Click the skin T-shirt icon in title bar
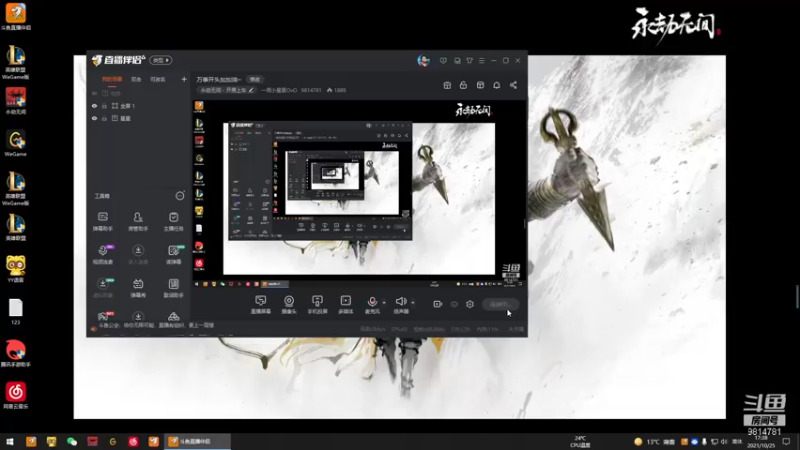 [x=469, y=60]
